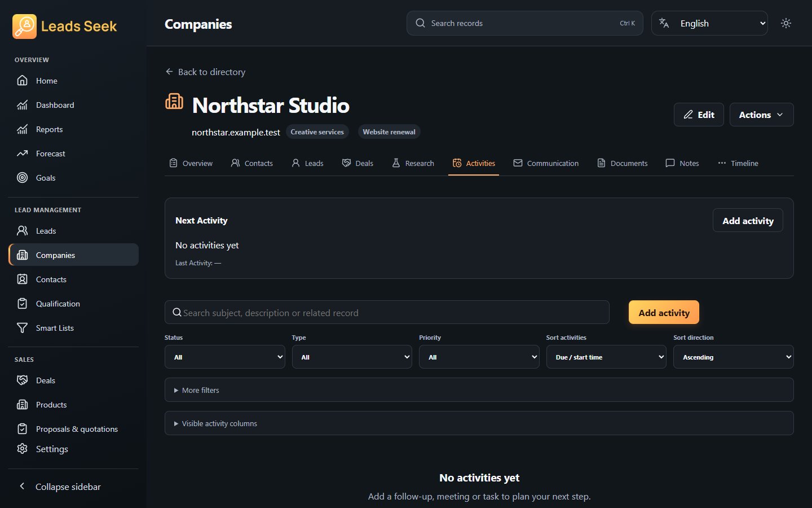The height and width of the screenshot is (508, 812).
Task: Toggle the light/dark theme sun icon
Action: pyautogui.click(x=786, y=23)
